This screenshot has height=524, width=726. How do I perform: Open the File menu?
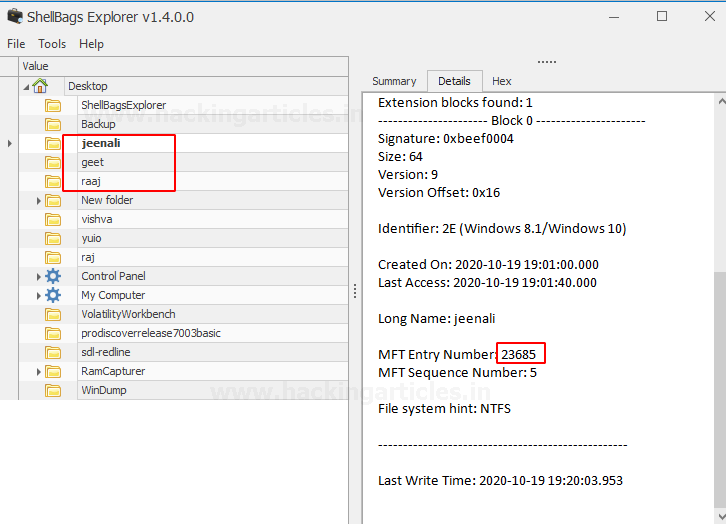click(16, 44)
